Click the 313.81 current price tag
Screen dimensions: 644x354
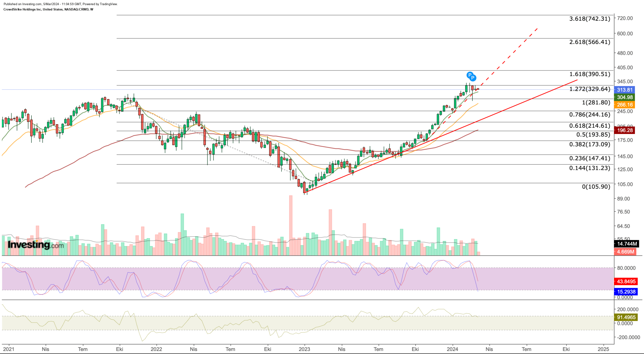point(625,90)
